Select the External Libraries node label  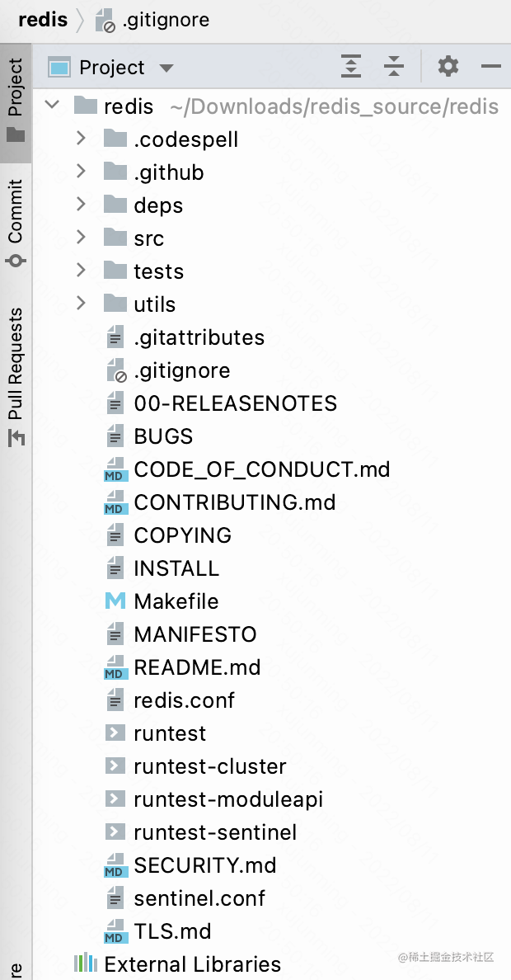click(192, 964)
